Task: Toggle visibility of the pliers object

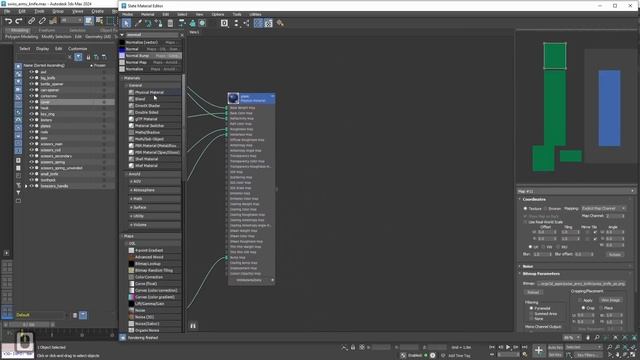Action: [31, 126]
